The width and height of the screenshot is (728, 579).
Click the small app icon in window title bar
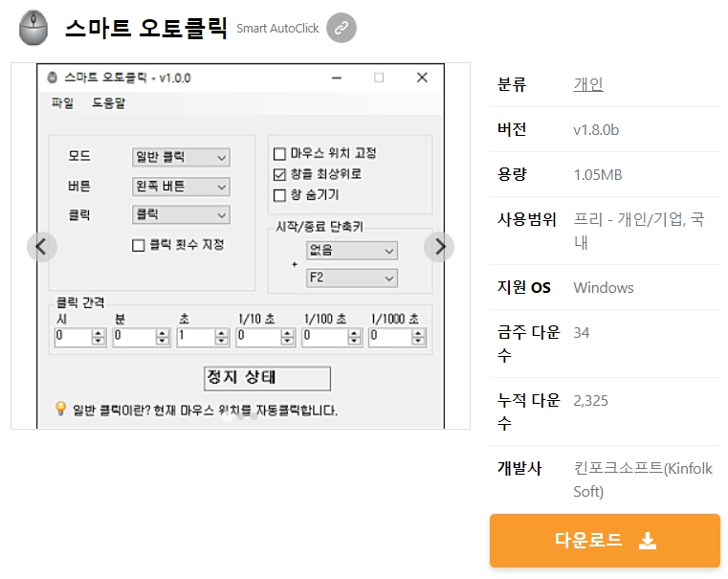coord(53,78)
